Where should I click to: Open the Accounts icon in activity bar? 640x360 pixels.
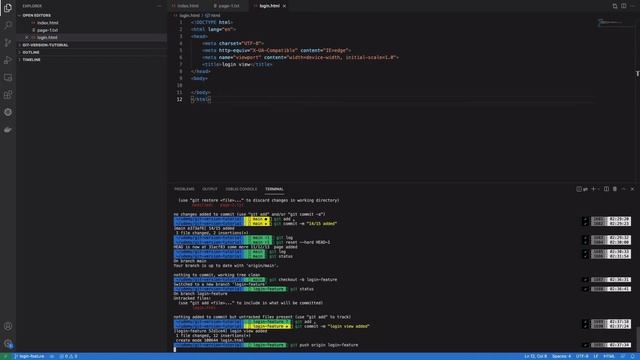(8, 326)
